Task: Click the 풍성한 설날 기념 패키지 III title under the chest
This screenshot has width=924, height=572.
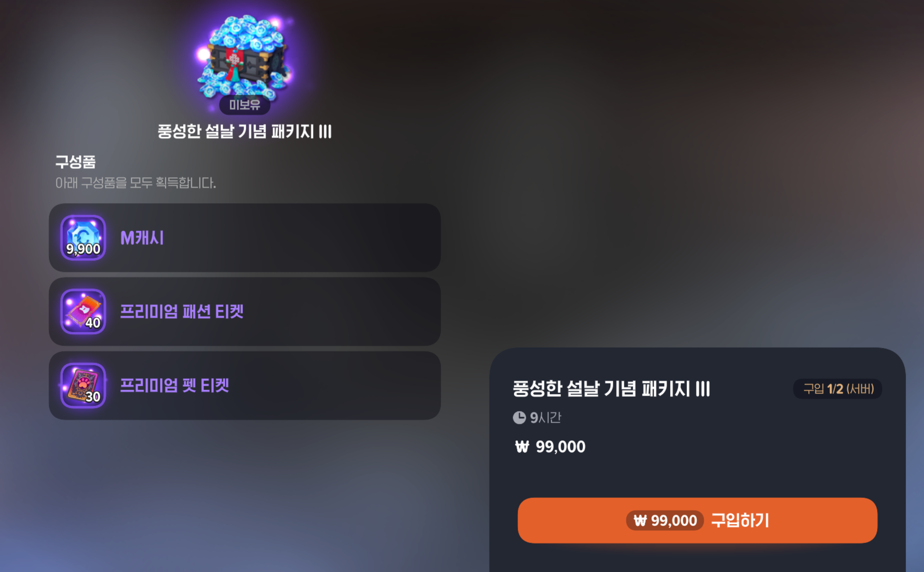Action: (245, 132)
